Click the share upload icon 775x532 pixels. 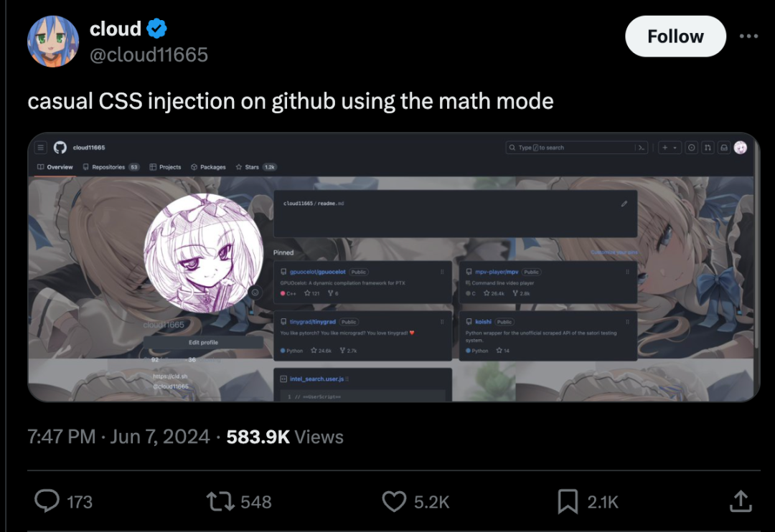point(741,501)
